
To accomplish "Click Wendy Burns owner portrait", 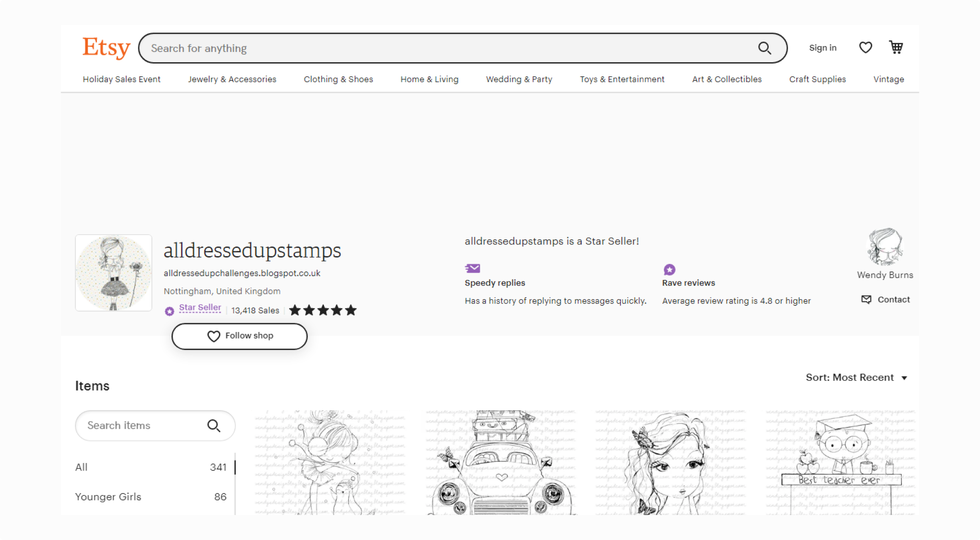I will 885,246.
